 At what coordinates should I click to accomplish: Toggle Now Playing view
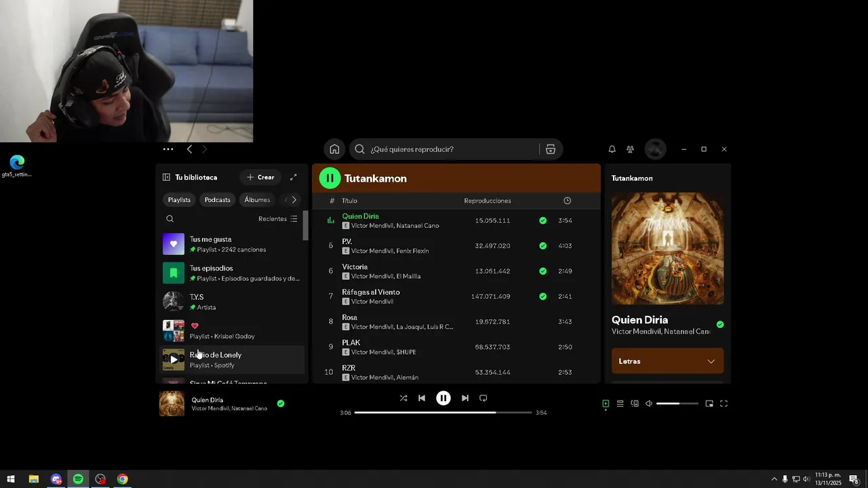click(x=606, y=404)
